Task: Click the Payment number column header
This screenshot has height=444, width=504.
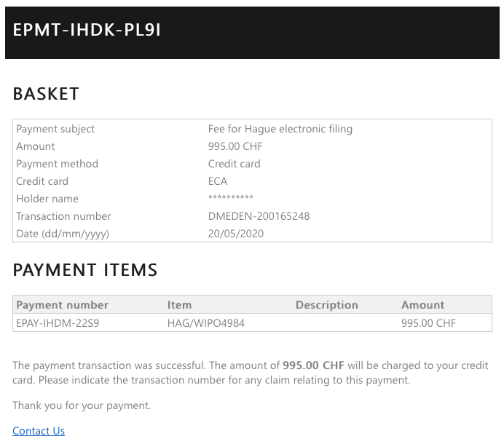Action: click(x=62, y=305)
